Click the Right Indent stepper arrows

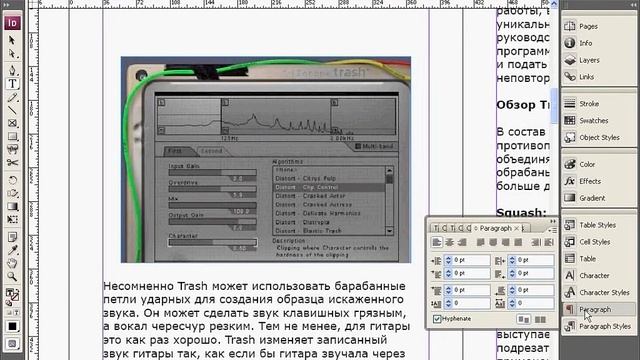(512, 260)
